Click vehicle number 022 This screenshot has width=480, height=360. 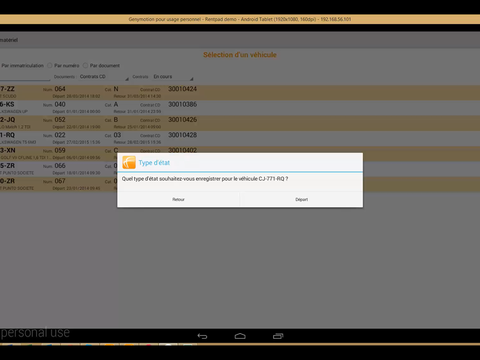tap(60, 135)
